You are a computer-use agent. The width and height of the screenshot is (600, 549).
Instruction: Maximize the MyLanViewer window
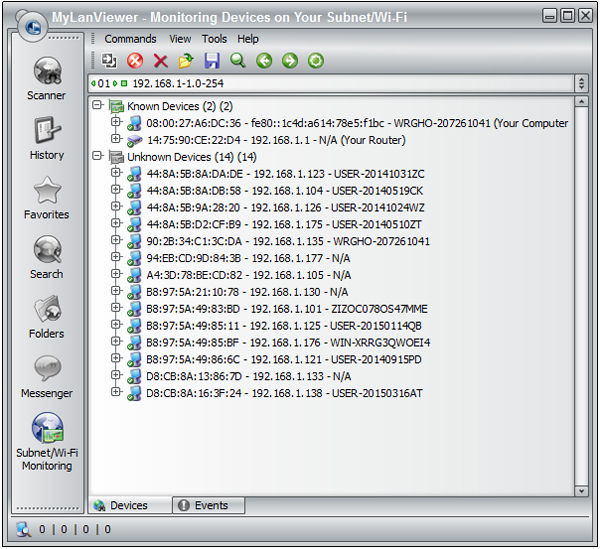coord(568,16)
